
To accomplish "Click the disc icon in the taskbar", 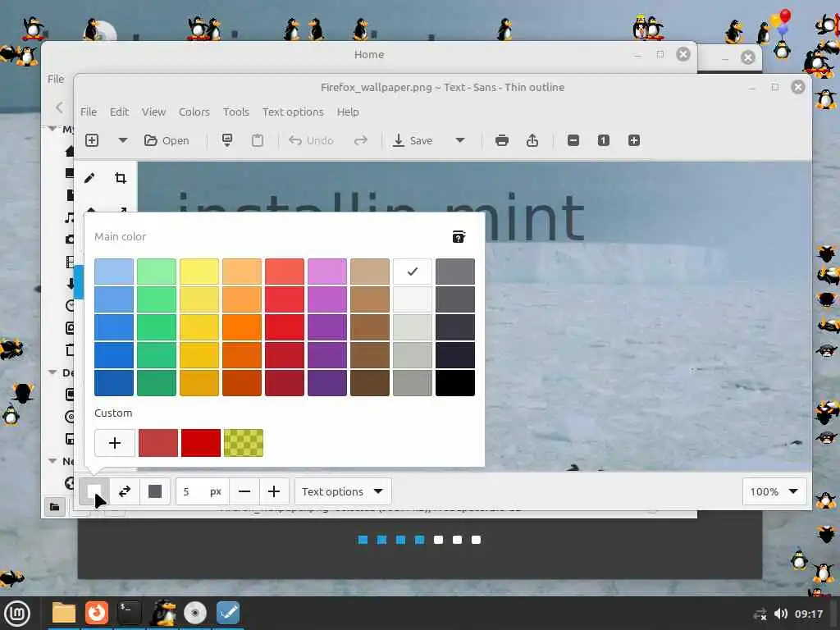I will click(x=195, y=613).
